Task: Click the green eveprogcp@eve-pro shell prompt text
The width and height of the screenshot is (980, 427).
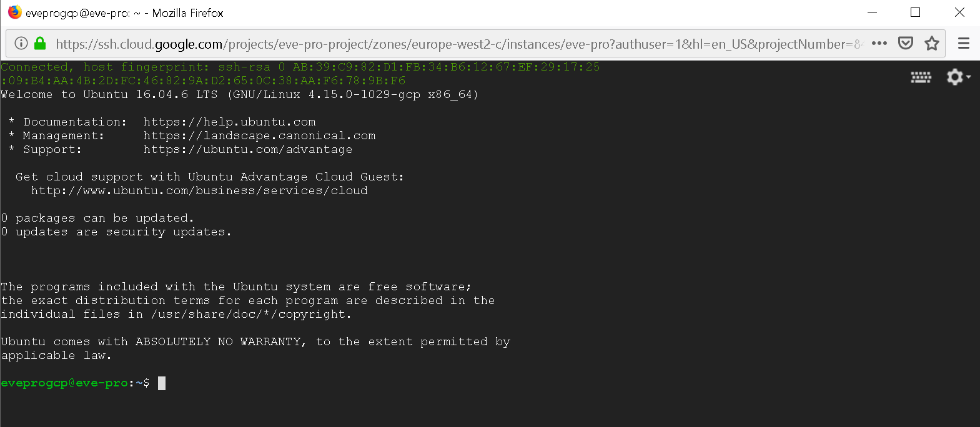Action: 64,383
